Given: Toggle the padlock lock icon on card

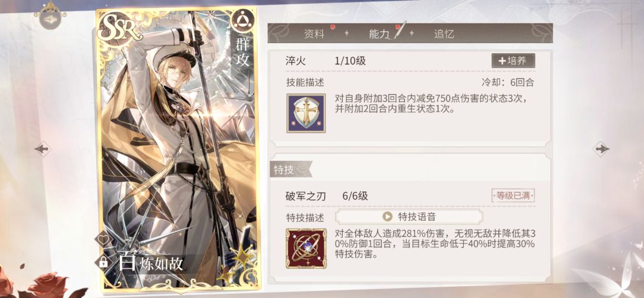Looking at the screenshot, I should pyautogui.click(x=103, y=262).
